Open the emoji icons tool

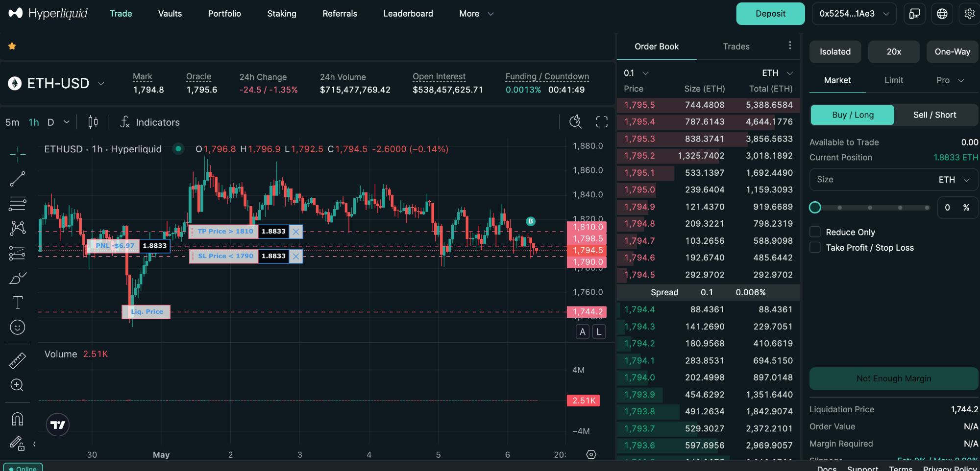[x=18, y=327]
